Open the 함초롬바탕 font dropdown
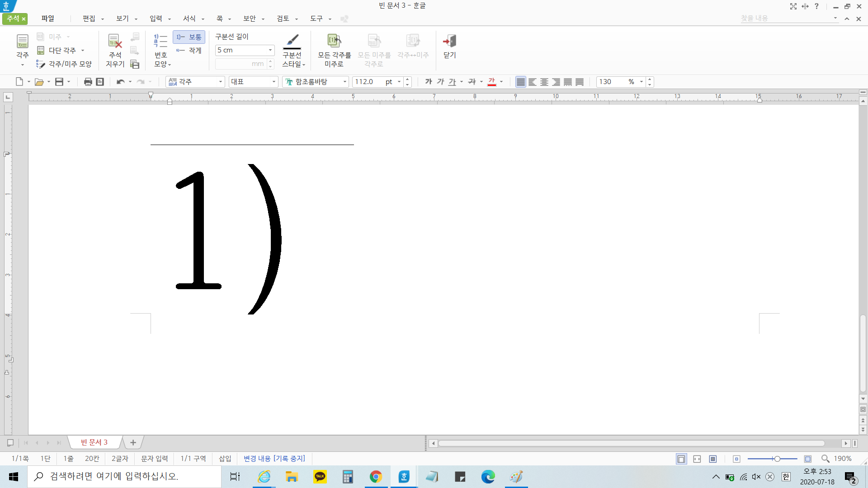The height and width of the screenshot is (488, 868). (345, 82)
